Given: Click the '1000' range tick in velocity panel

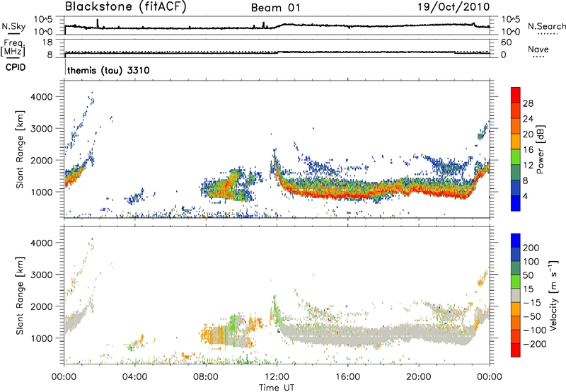Looking at the screenshot, I should tap(41, 338).
